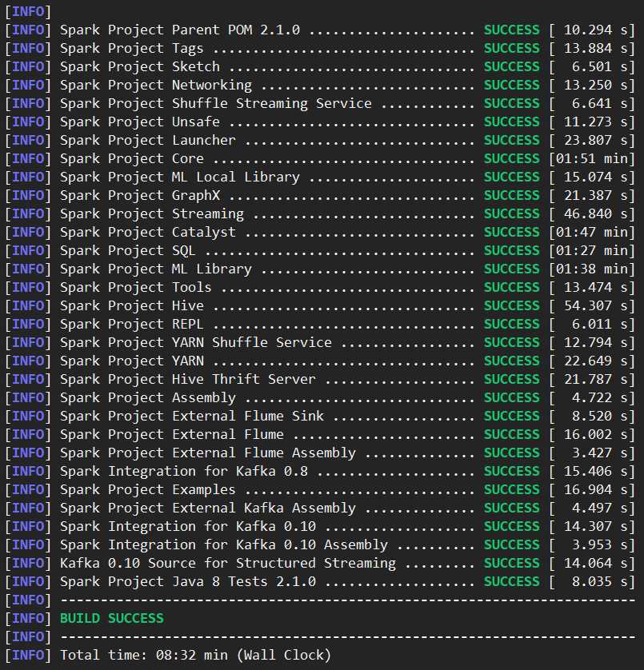Select 'Spark Project Catalyst' text
644x670 pixels.
[147, 233]
